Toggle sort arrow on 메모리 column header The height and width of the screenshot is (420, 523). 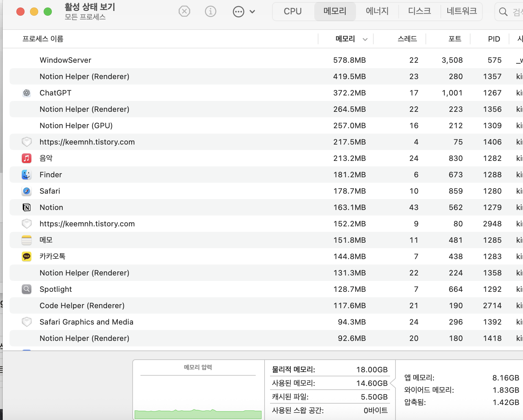[365, 39]
